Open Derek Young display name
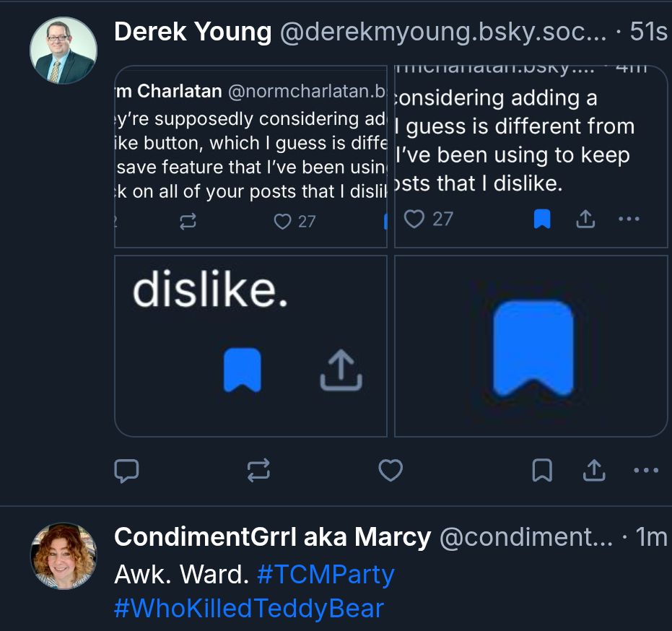 [193, 32]
